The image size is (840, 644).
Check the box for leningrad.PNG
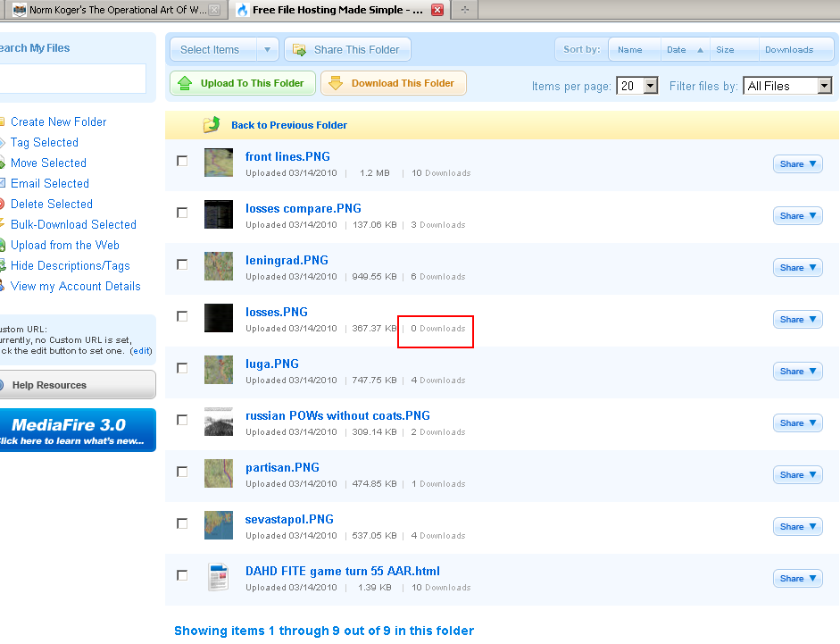[182, 264]
